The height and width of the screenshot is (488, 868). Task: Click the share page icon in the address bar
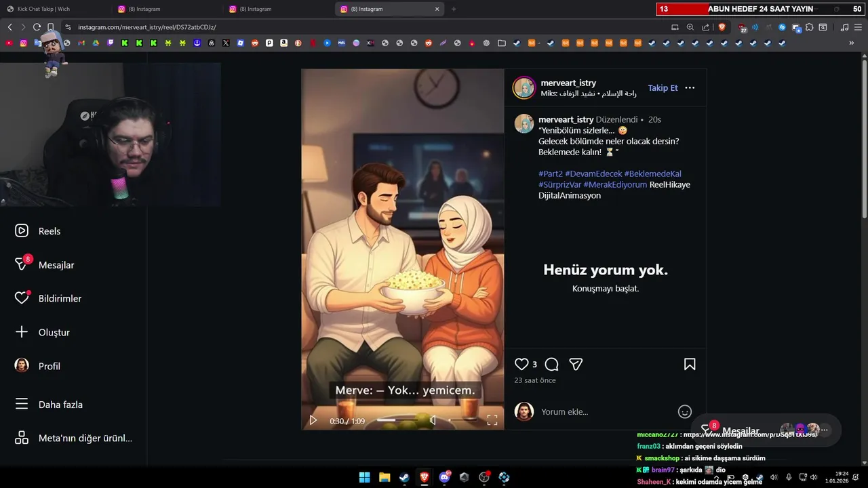coord(706,27)
